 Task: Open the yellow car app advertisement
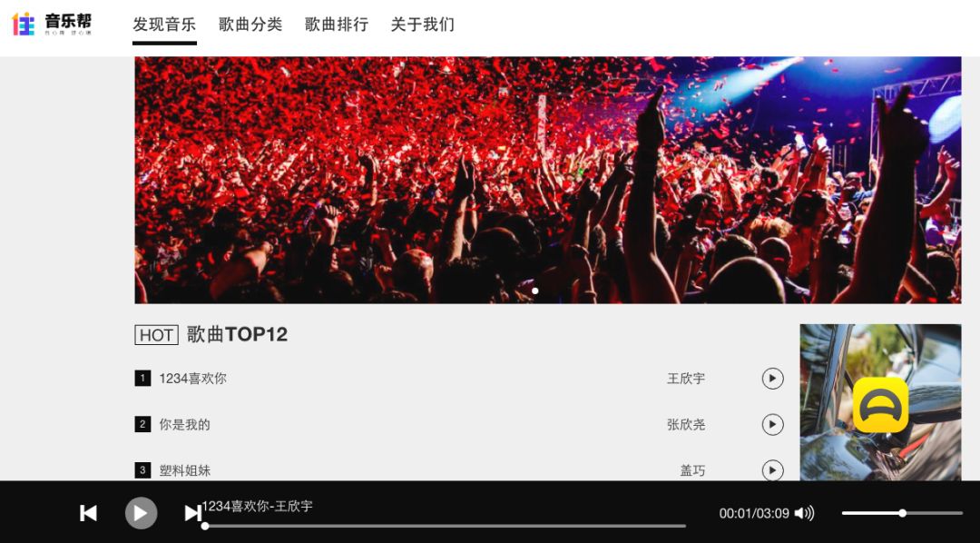pyautogui.click(x=880, y=402)
